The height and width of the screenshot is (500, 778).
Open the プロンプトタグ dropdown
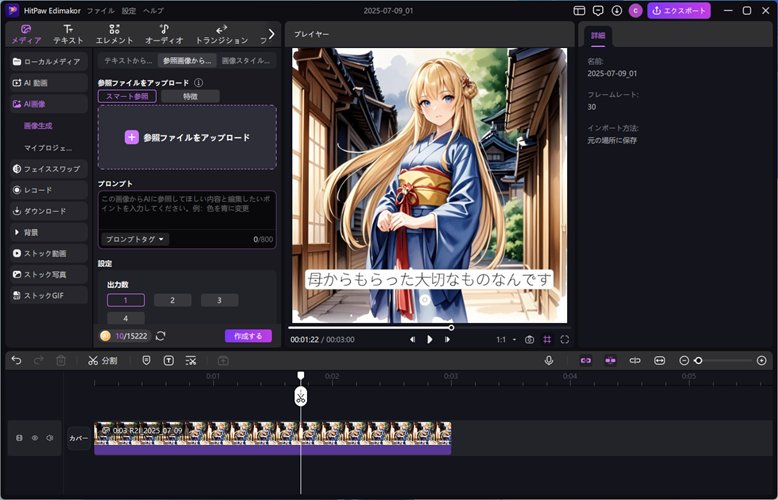pos(135,239)
